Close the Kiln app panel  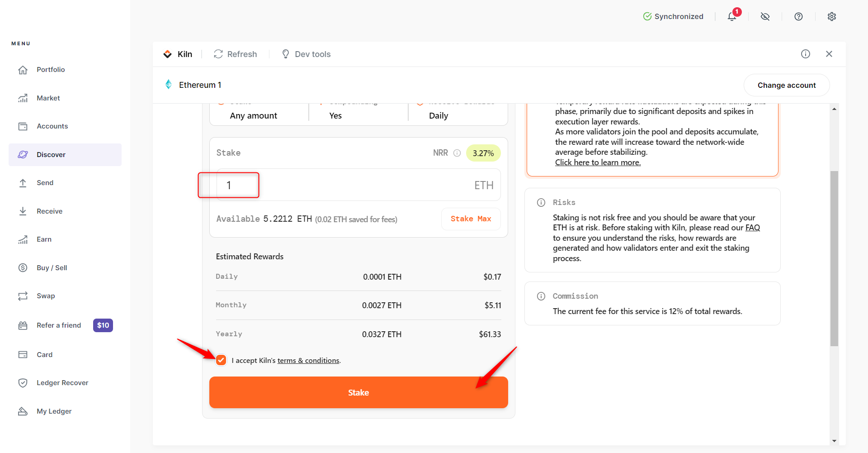(x=829, y=54)
